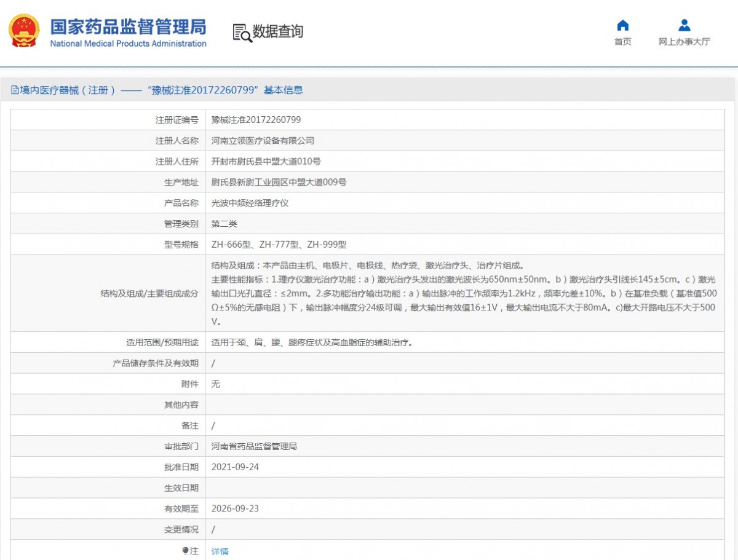Click the 管理类别 label
This screenshot has height=560, width=738.
(181, 224)
